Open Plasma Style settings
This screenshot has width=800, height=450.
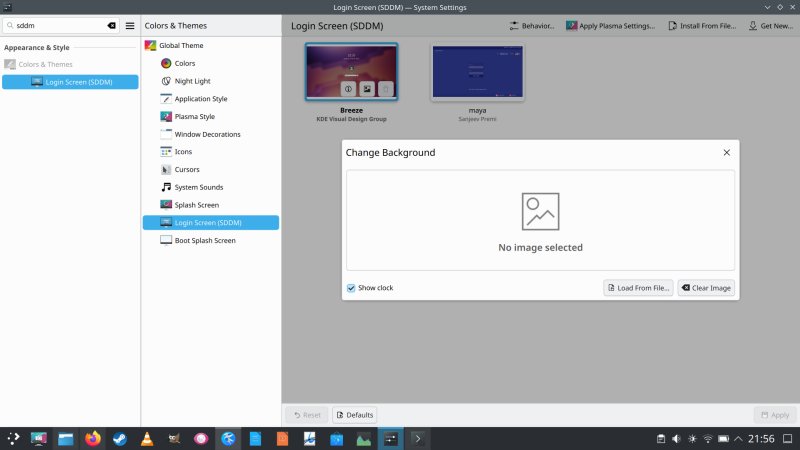coord(211,116)
